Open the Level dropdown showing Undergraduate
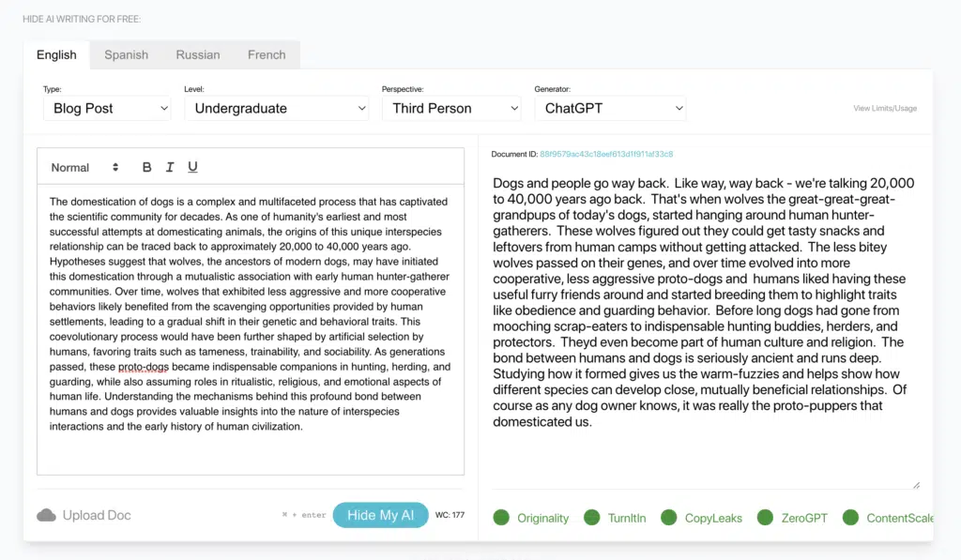This screenshot has width=961, height=560. [277, 109]
